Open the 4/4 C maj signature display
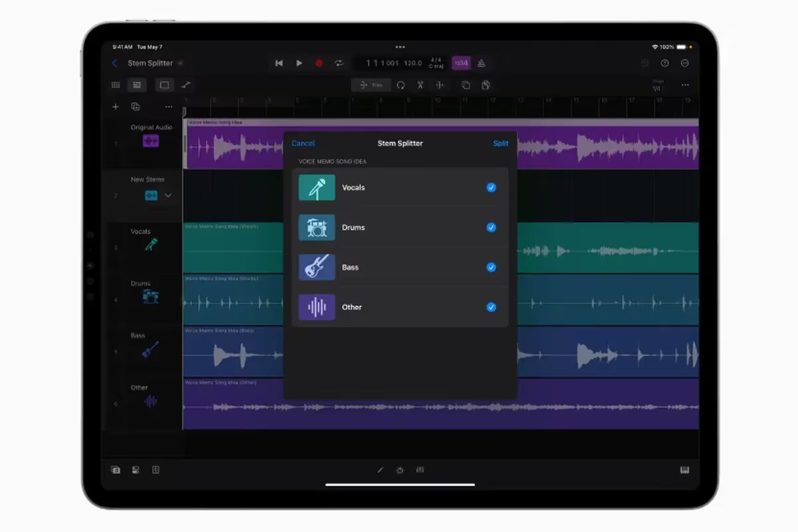 (x=436, y=63)
